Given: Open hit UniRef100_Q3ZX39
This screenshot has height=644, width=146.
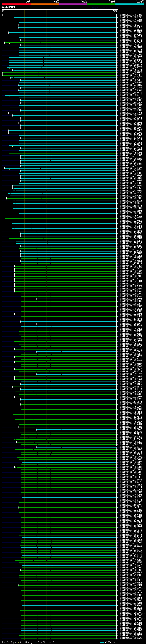Looking at the screenshot, I should (x=131, y=251).
